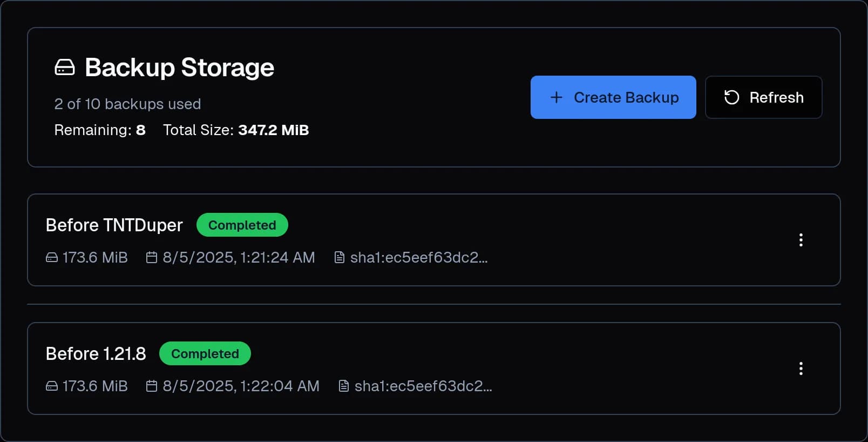Click the '2 of 10 backups used' text
Screen dimensions: 868x442
(x=127, y=104)
